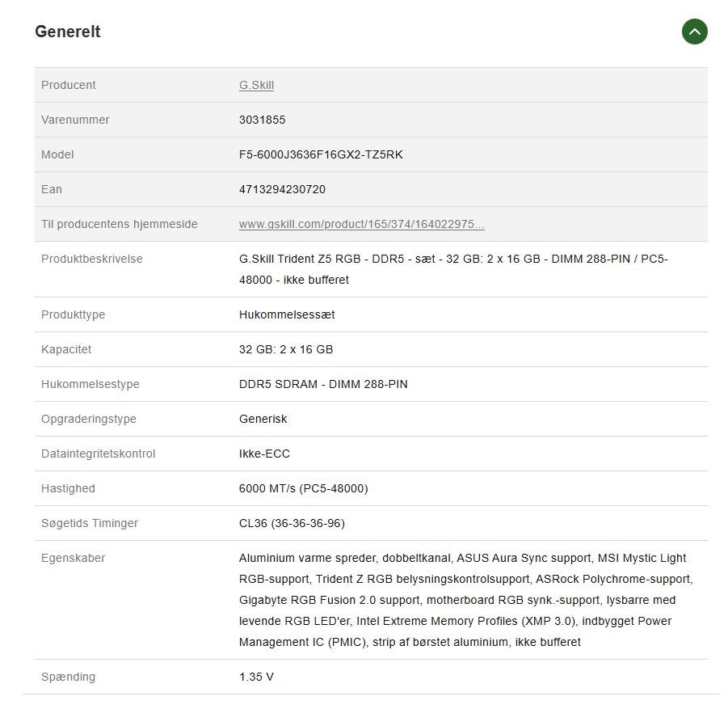Screen dimensions: 728x709
Task: Click the DDR5 SDRAM - DIMM 288-PIN value
Action: click(x=323, y=384)
